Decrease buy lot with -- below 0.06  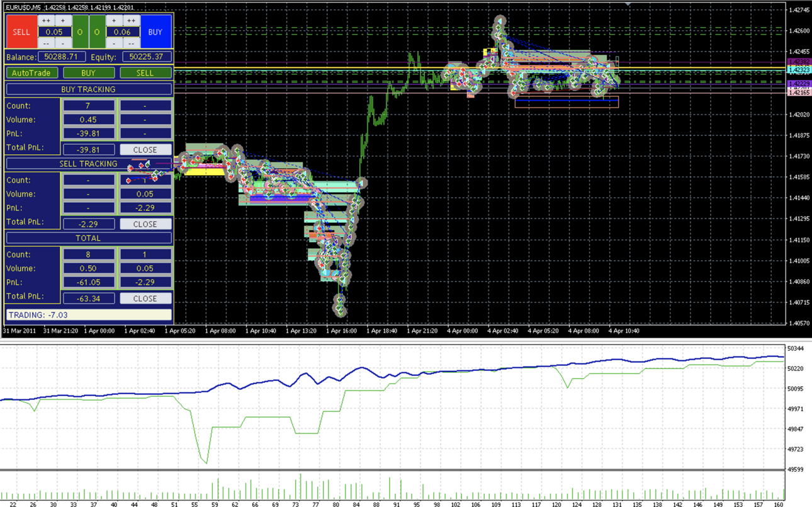pyautogui.click(x=131, y=43)
